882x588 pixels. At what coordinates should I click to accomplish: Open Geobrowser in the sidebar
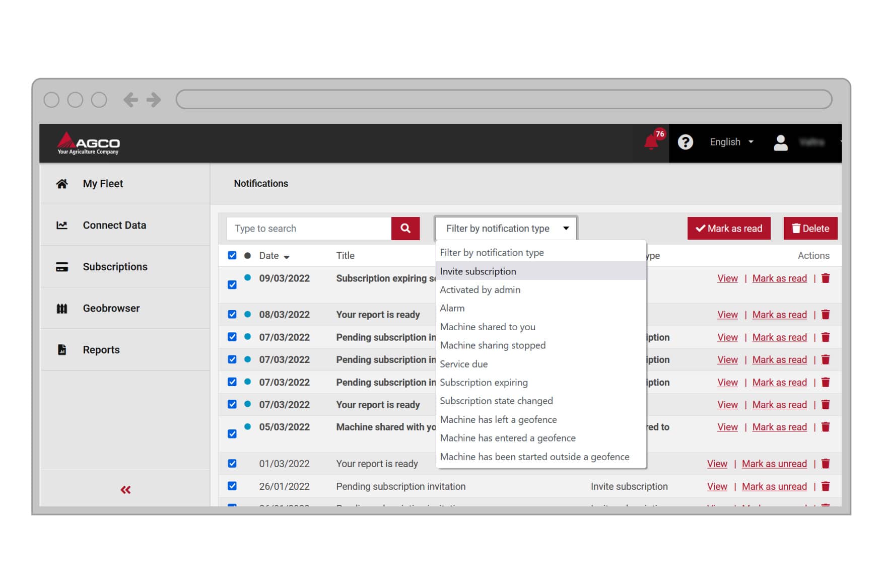[x=125, y=308]
